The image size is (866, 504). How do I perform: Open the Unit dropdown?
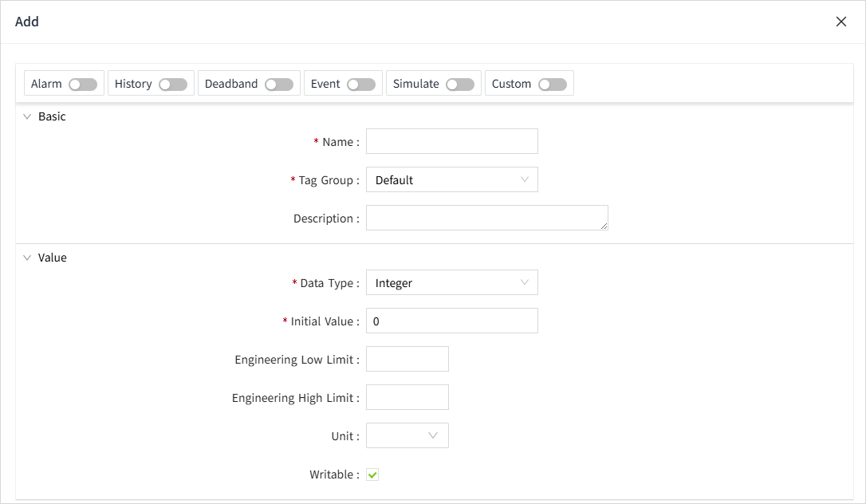pyautogui.click(x=407, y=435)
